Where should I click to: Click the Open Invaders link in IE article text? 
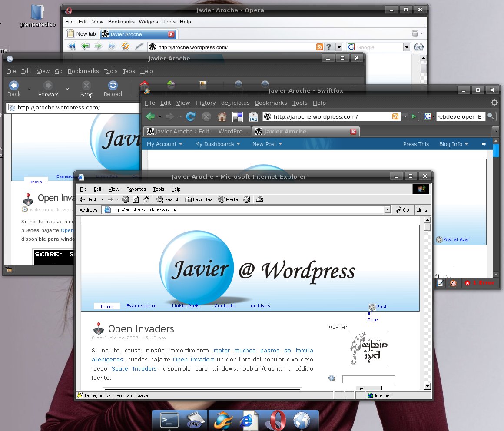193,360
